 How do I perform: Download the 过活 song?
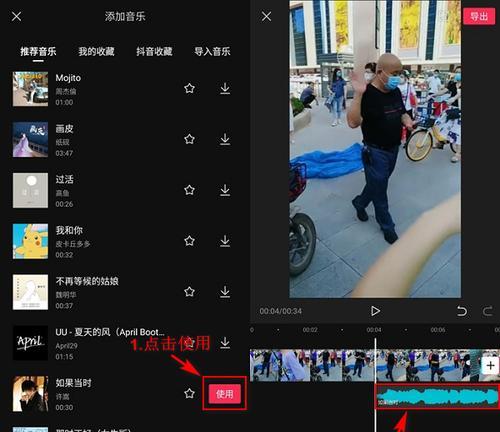coord(225,190)
